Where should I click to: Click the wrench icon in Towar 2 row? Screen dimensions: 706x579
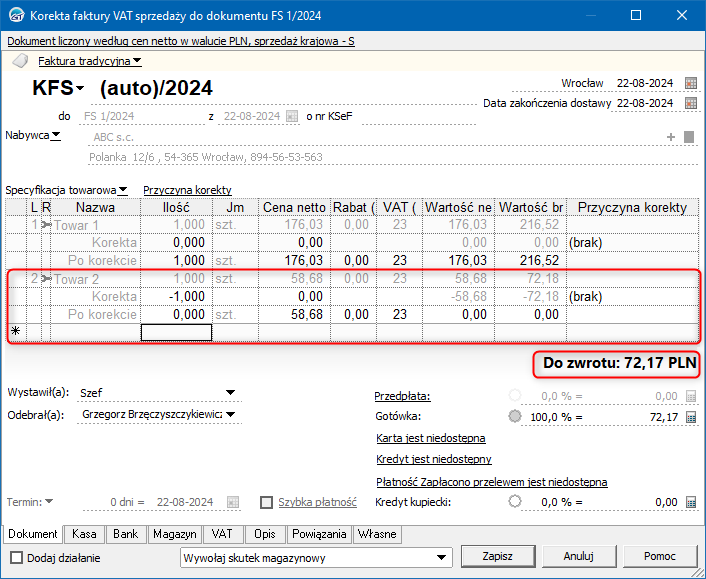[x=46, y=279]
